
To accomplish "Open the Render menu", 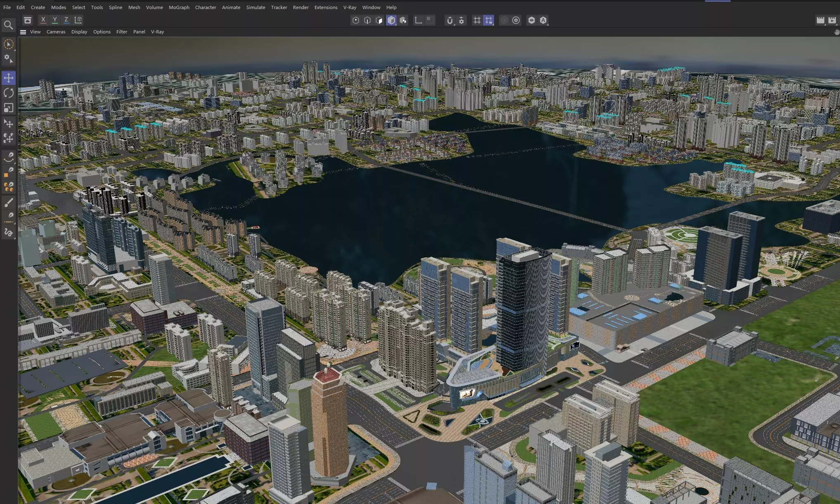I will pos(301,7).
